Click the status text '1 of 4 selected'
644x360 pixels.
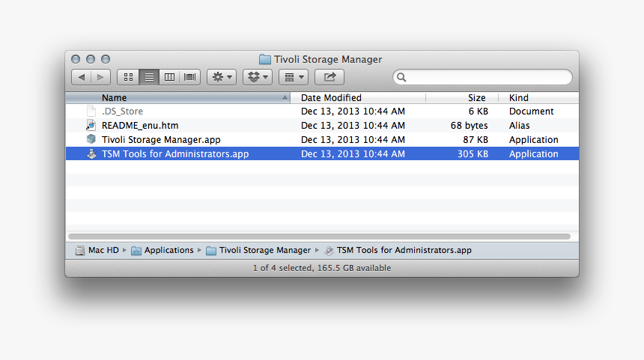pyautogui.click(x=282, y=268)
